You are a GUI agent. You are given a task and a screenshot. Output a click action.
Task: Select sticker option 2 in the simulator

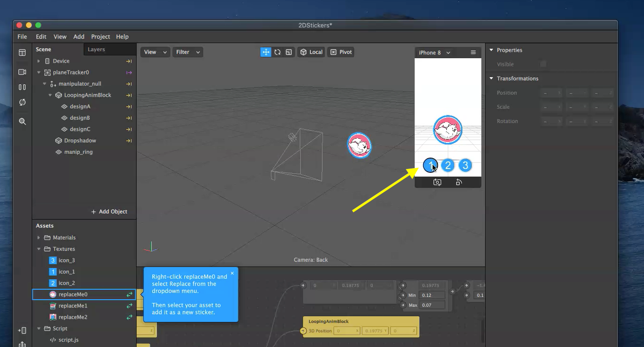coord(447,165)
